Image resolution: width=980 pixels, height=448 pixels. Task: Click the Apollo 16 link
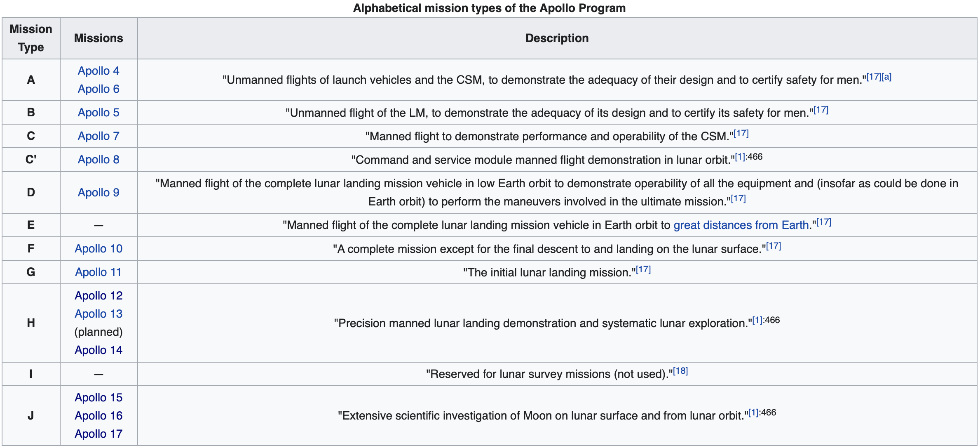pos(98,416)
